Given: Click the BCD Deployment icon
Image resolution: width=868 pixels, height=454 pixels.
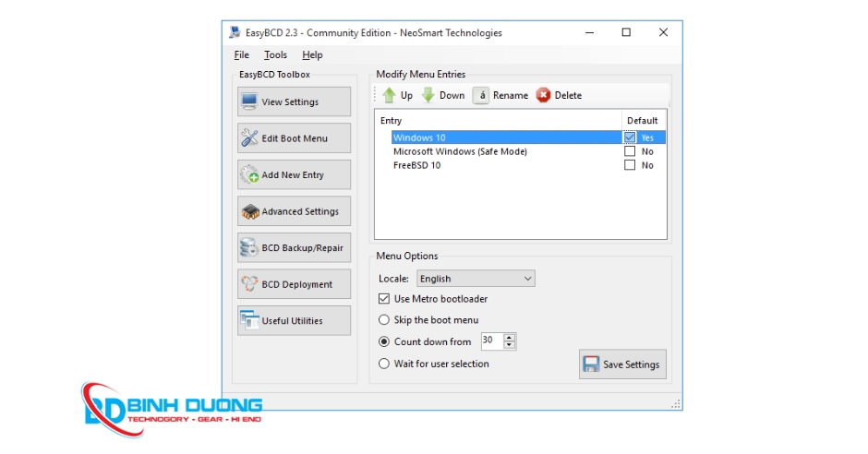Looking at the screenshot, I should [249, 283].
